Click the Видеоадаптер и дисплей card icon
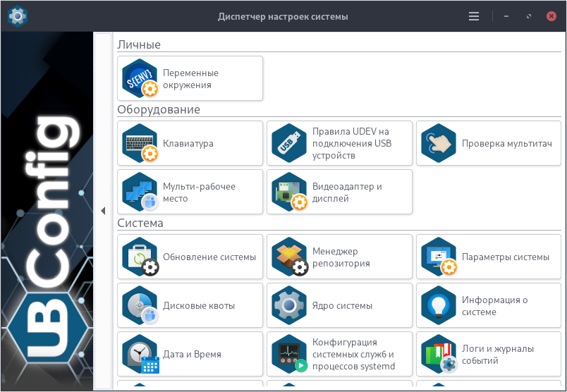Screen dimensions: 567x392 coord(290,192)
